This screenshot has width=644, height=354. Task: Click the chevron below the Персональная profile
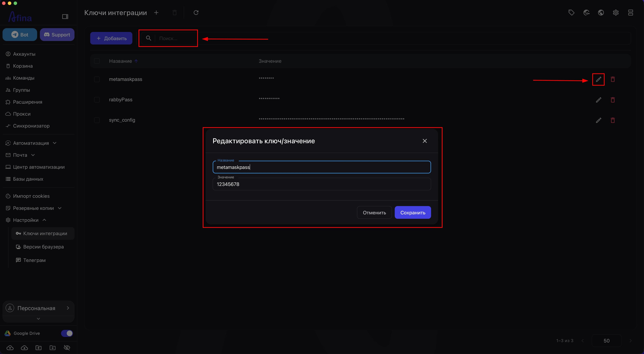pyautogui.click(x=38, y=319)
